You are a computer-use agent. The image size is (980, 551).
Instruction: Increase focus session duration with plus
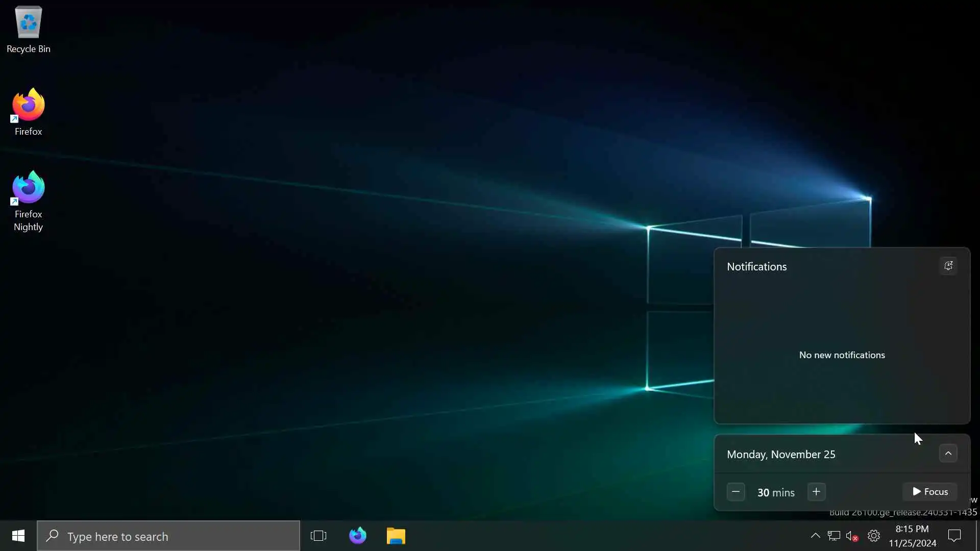tap(816, 492)
